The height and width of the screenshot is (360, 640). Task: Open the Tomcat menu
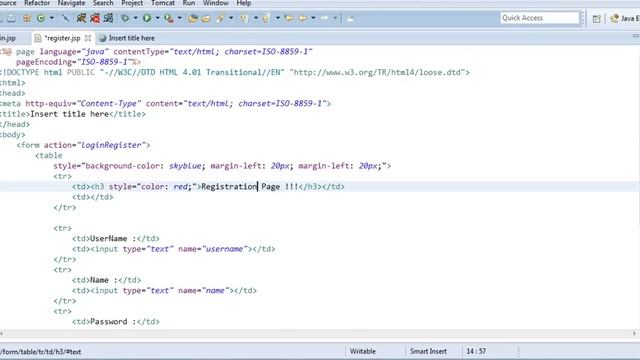pos(163,3)
